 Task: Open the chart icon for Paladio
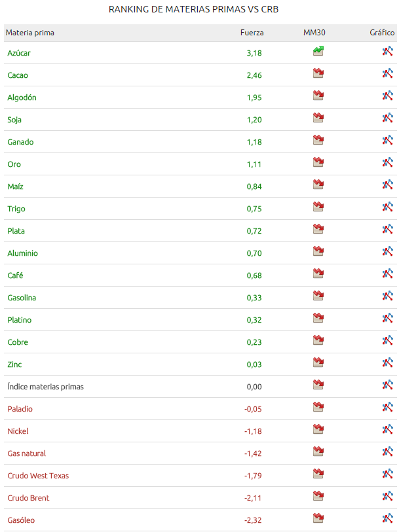[387, 407]
